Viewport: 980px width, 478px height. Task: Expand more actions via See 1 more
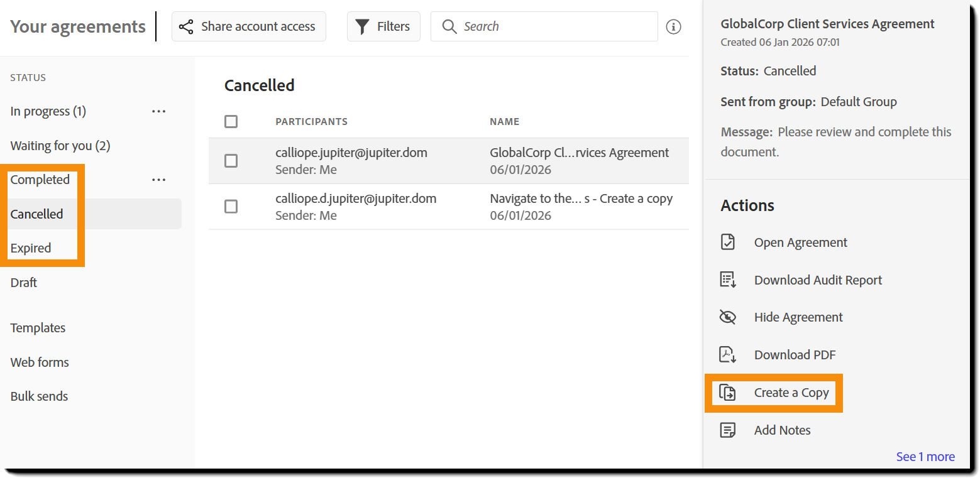point(925,457)
